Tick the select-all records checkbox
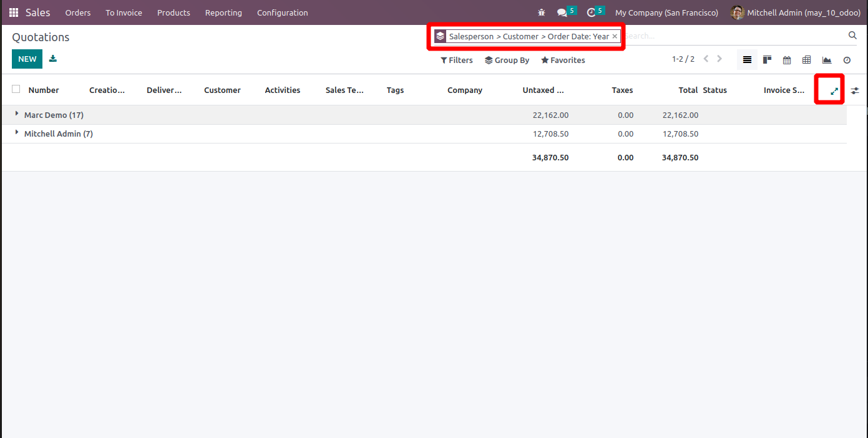The width and height of the screenshot is (868, 438). [16, 89]
